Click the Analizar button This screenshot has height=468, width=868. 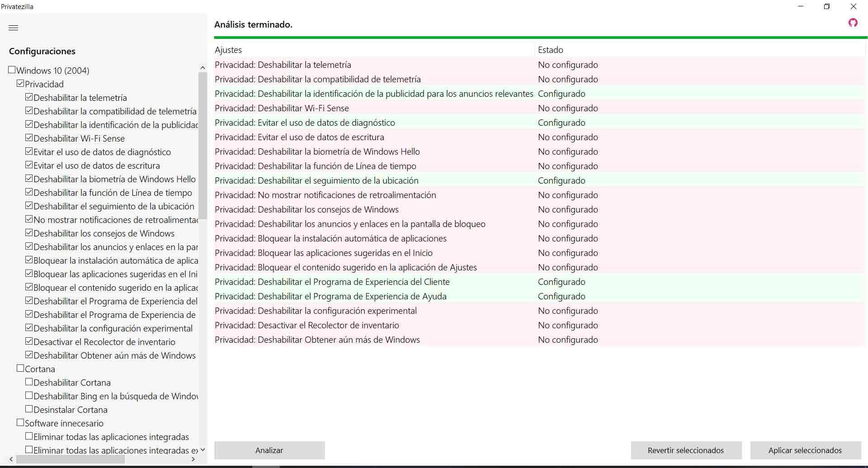269,450
